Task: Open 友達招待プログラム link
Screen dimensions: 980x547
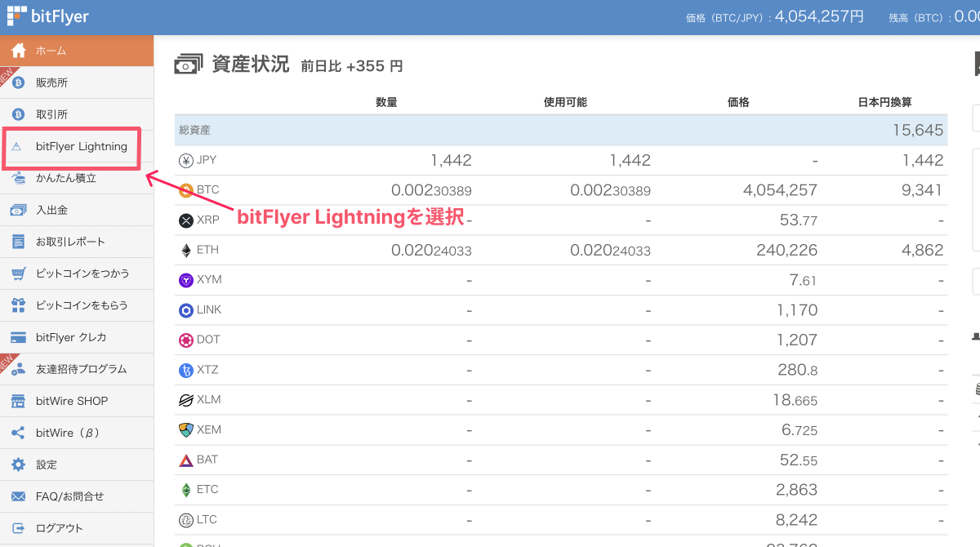Action: pyautogui.click(x=77, y=369)
